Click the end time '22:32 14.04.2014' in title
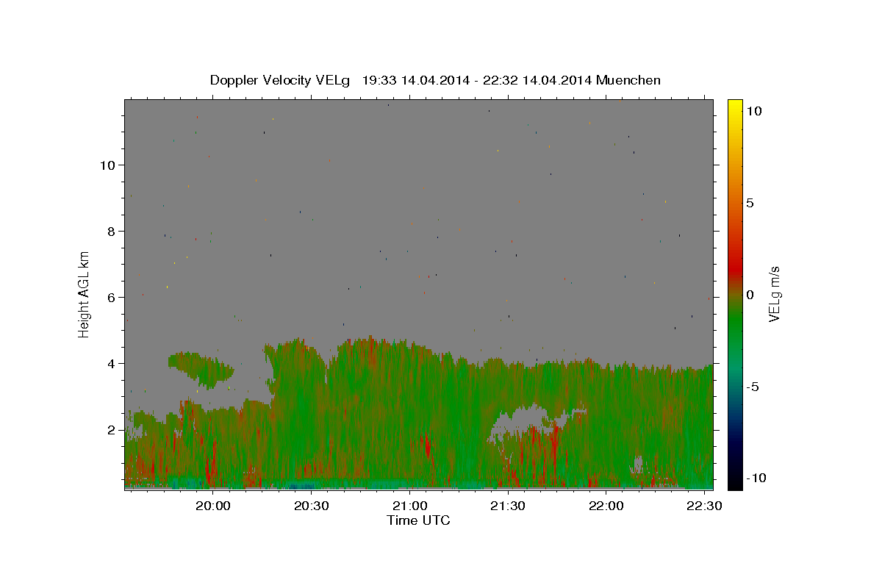 tap(537, 80)
